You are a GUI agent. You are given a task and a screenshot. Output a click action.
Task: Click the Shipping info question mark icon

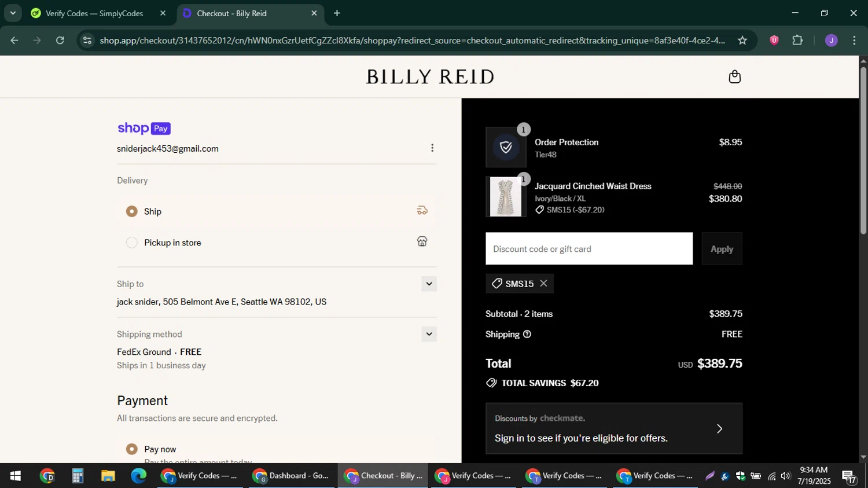(x=527, y=334)
